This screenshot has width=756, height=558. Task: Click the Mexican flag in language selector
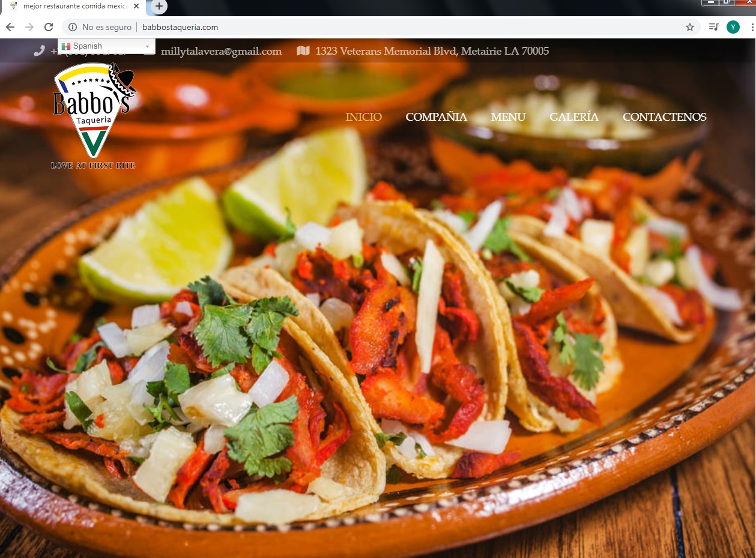[x=66, y=46]
